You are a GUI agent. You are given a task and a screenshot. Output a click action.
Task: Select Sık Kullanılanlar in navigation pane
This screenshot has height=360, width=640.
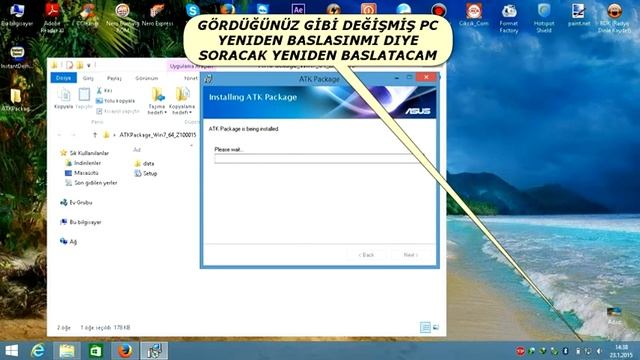pos(84,153)
